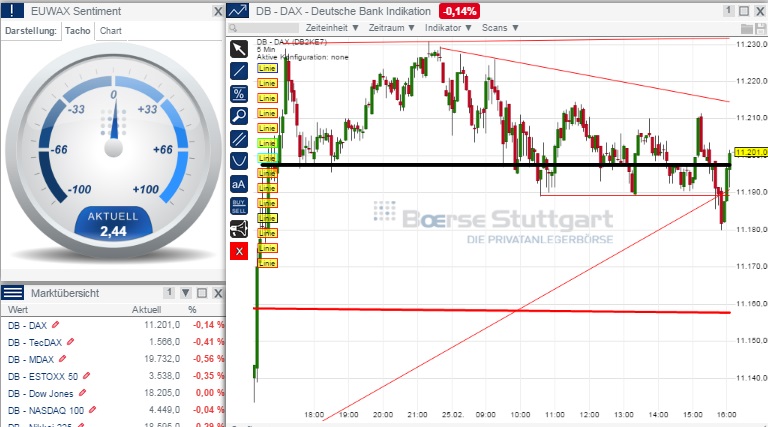The image size is (768, 427).
Task: Select the arrow pointer tool
Action: [239, 49]
